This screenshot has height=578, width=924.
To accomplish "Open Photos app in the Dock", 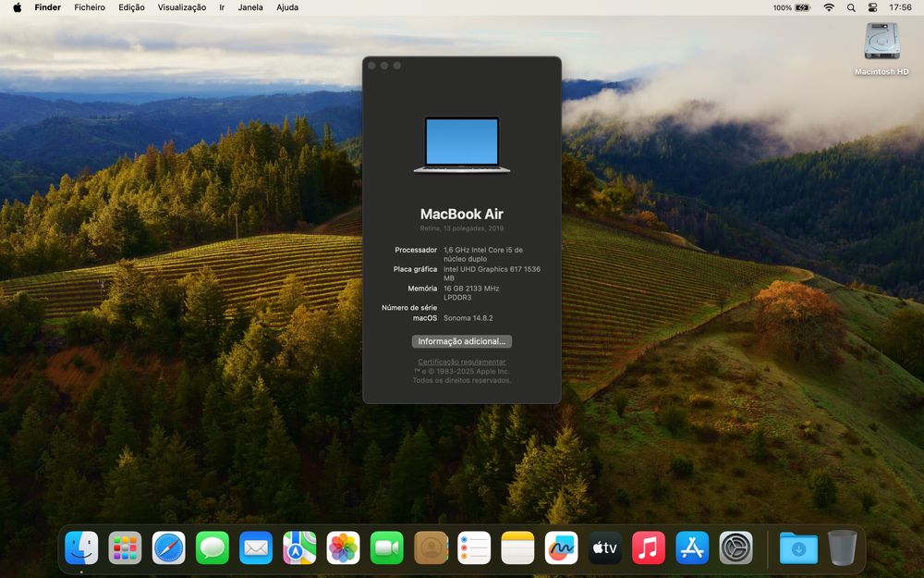I will [343, 547].
